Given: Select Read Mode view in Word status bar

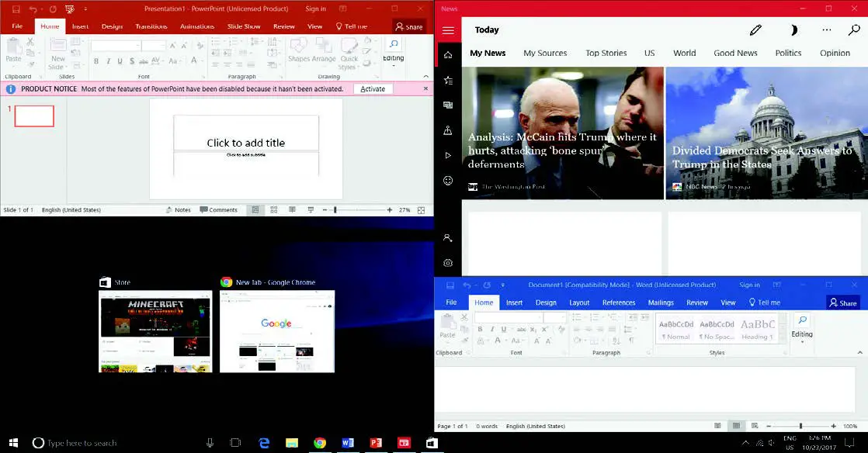Looking at the screenshot, I should point(717,426).
